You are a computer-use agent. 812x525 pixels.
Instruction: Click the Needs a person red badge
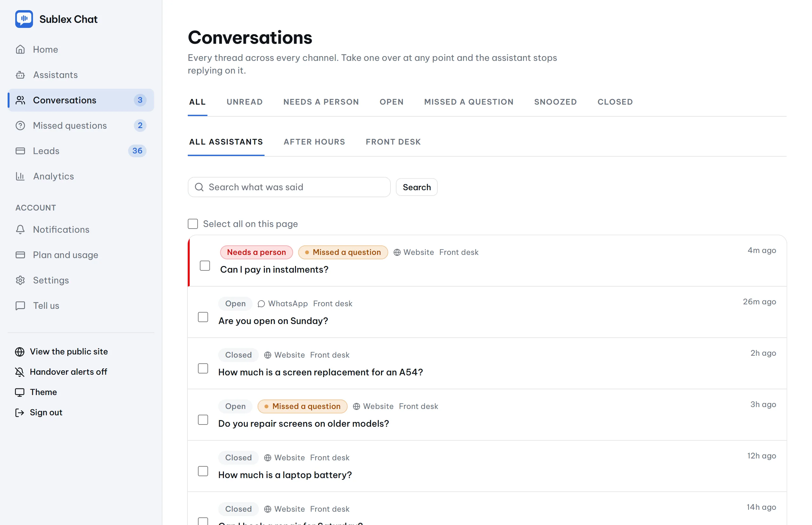(x=257, y=252)
